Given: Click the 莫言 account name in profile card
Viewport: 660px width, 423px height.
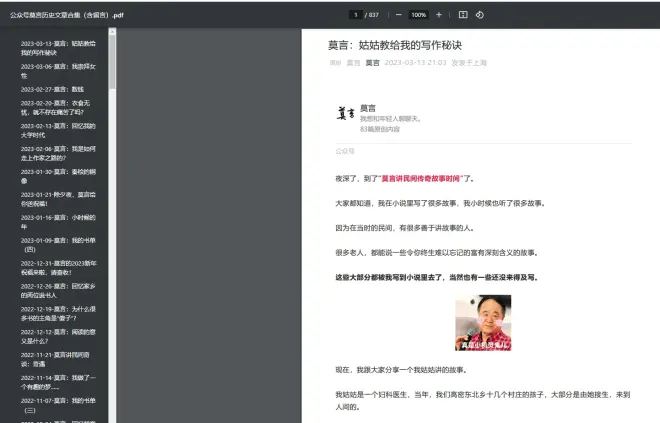Looking at the screenshot, I should point(368,108).
